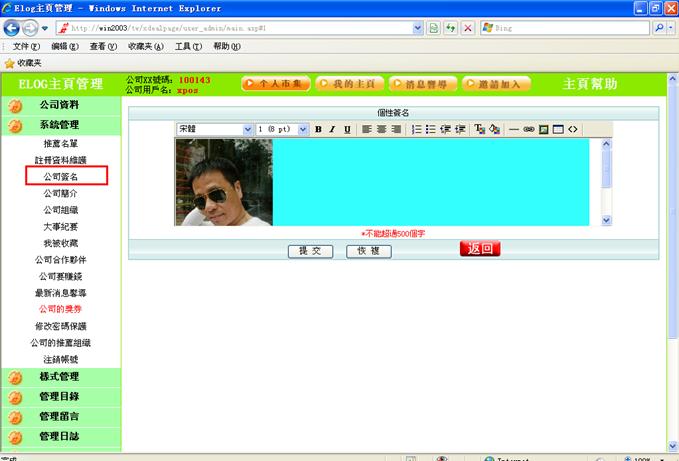Pick the text foreground color tool
The image size is (679, 461).
pyautogui.click(x=479, y=130)
